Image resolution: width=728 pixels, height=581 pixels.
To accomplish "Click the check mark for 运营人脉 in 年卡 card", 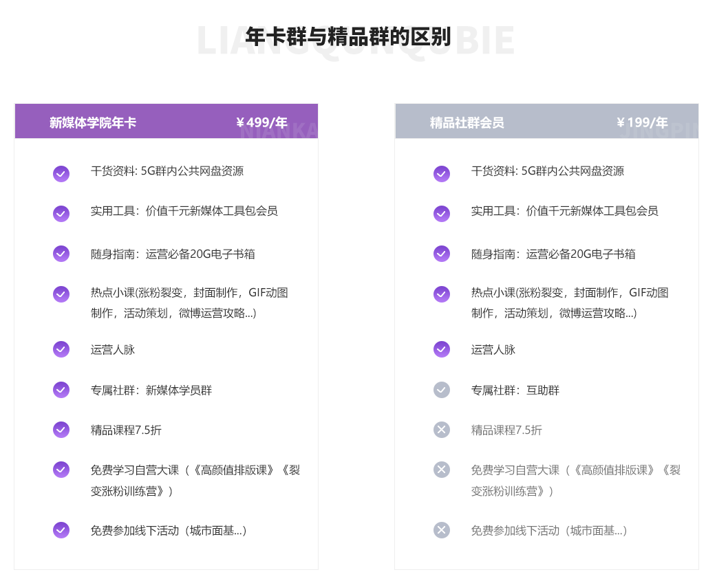I will pos(61,349).
